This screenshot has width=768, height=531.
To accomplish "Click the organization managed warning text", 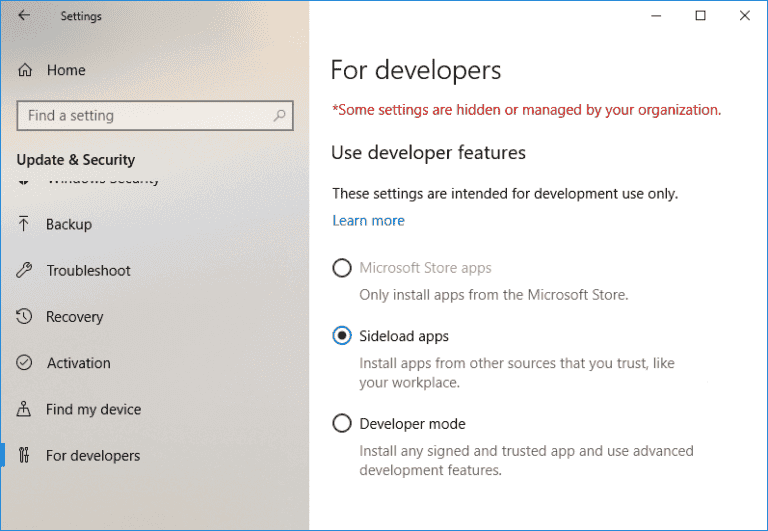I will [x=527, y=110].
